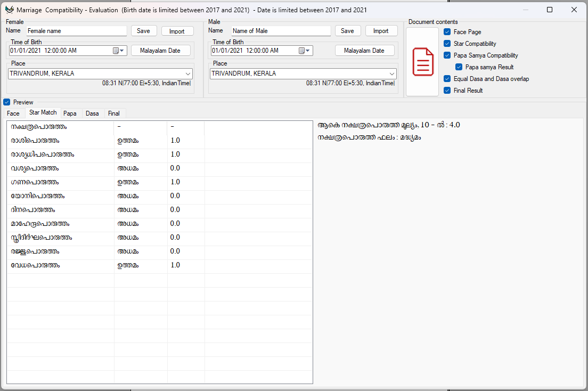Click the red document icon
Viewport: 588px width, 391px height.
click(423, 62)
